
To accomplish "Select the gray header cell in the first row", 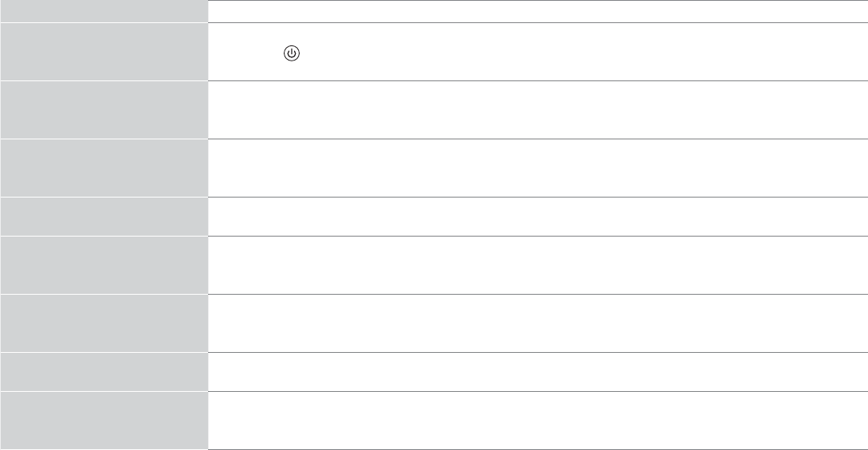I will click(x=104, y=11).
